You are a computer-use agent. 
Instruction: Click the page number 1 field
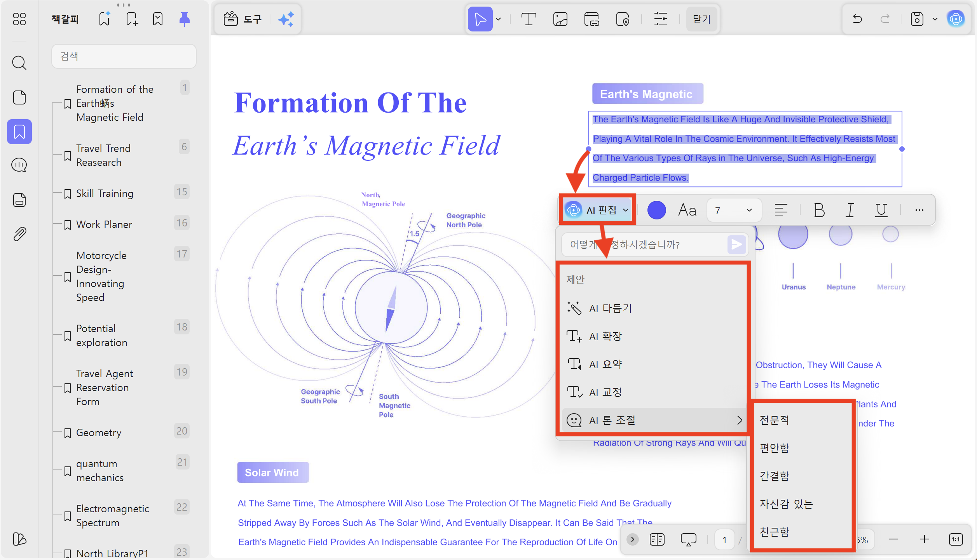pos(724,540)
